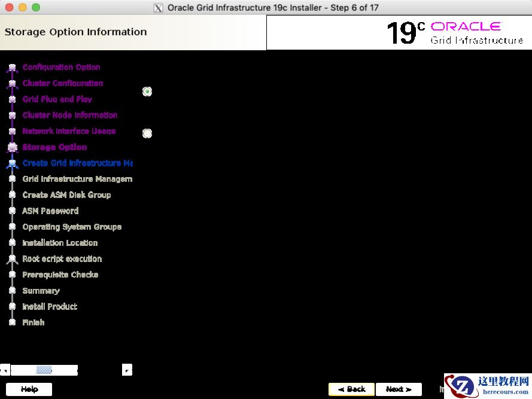Click the Help button

click(x=29, y=389)
